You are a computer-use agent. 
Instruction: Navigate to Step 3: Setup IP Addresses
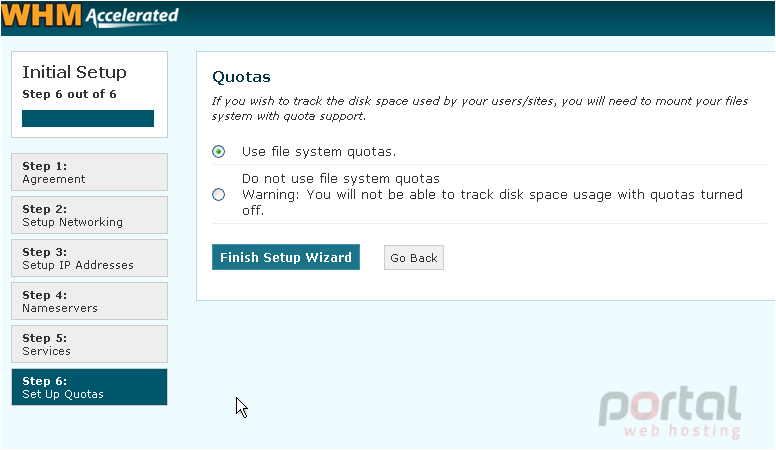(x=90, y=258)
